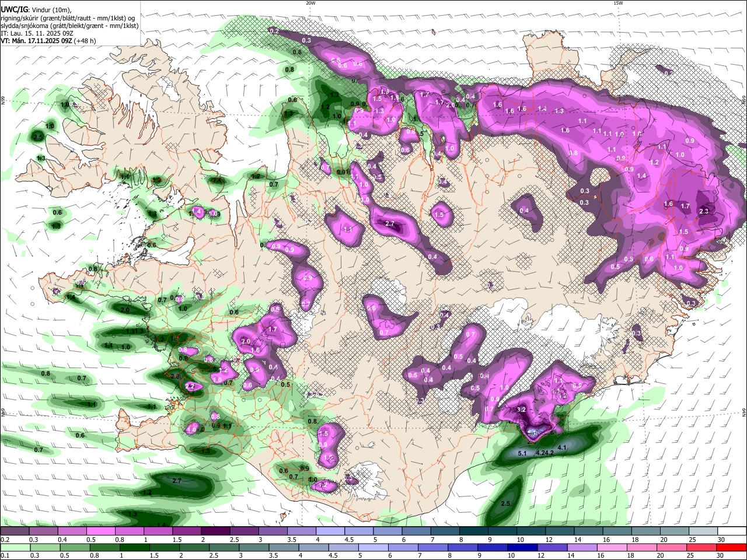Click the '0.1' label on the lower legend row
Viewport: 747px width, 560px height.
click(x=4, y=556)
